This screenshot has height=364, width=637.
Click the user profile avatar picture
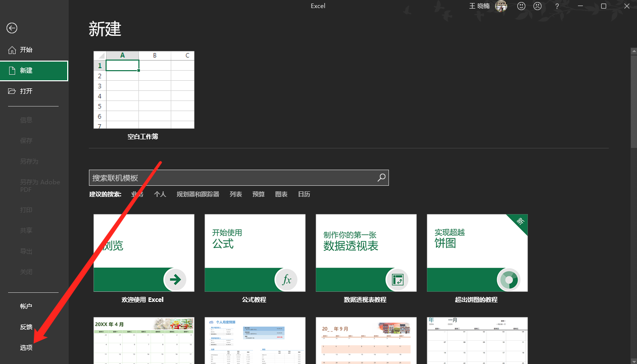click(x=501, y=6)
